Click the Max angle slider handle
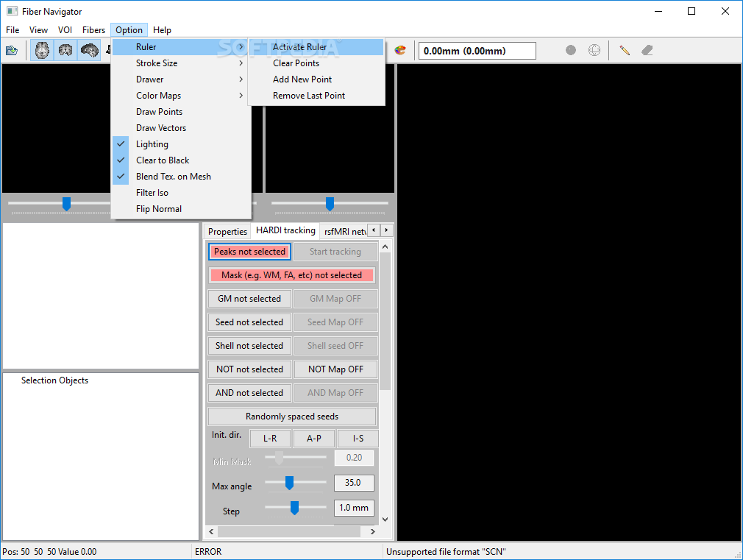743x560 pixels. pos(289,483)
